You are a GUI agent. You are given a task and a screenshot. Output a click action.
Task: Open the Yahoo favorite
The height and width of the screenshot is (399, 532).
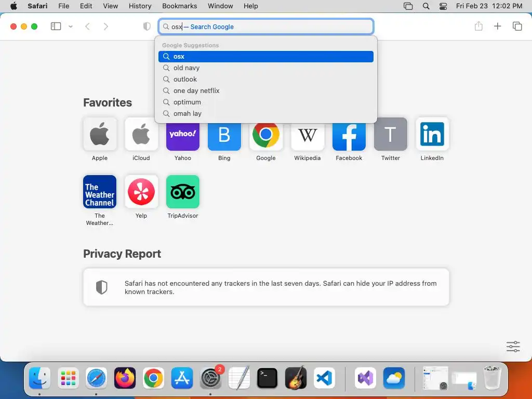click(183, 137)
